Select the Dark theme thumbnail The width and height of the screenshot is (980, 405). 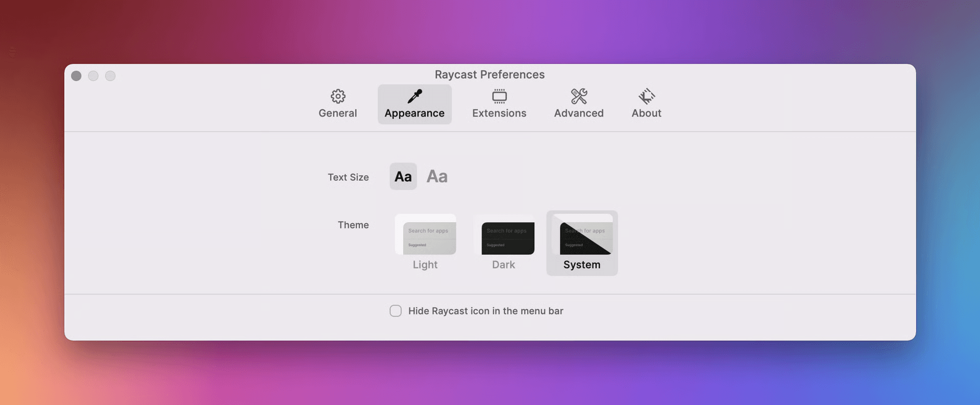coord(504,234)
